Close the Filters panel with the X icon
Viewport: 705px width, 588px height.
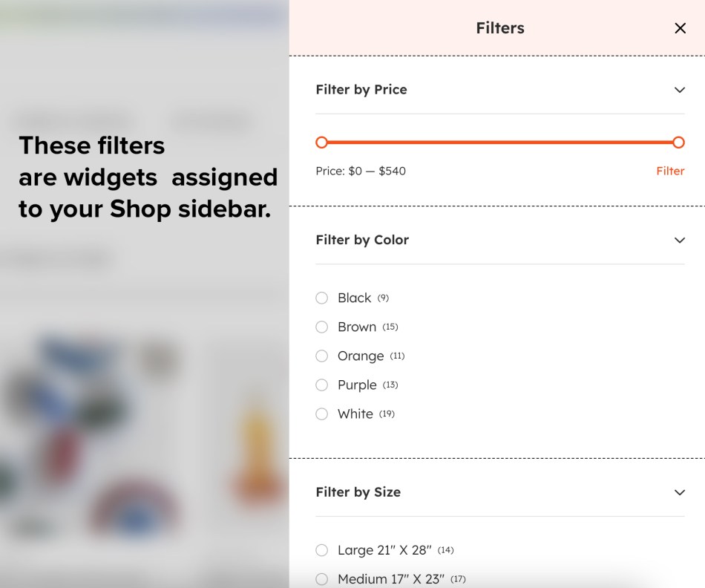681,28
